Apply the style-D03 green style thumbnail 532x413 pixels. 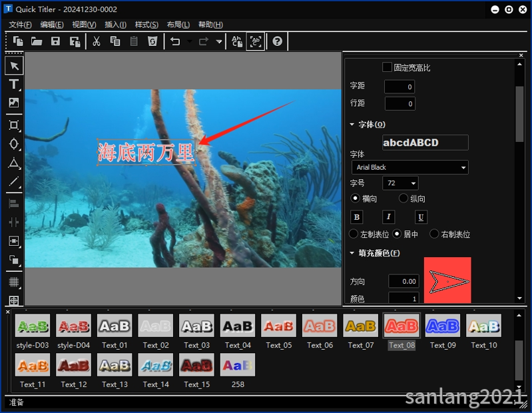(x=33, y=326)
